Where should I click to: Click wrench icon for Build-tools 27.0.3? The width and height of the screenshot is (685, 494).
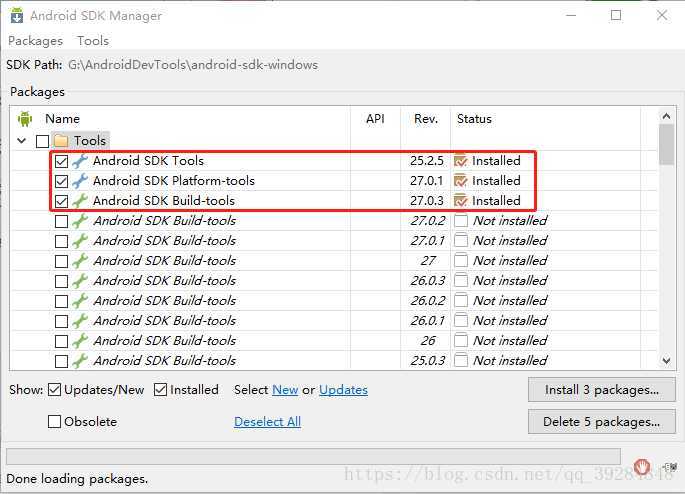pyautogui.click(x=80, y=201)
